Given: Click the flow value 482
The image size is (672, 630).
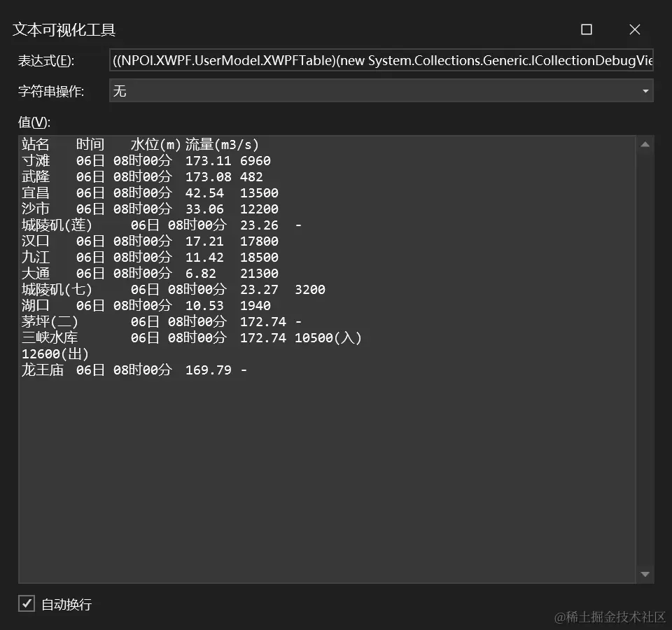Looking at the screenshot, I should coord(251,176).
